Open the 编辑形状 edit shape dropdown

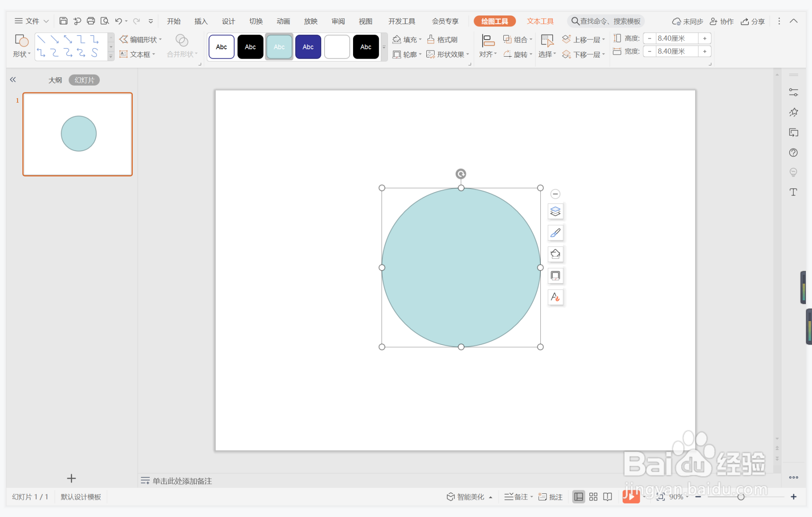pos(140,40)
